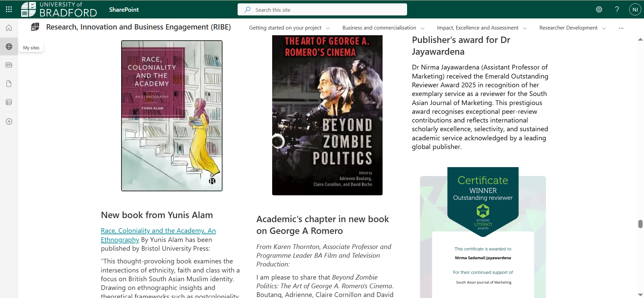Viewport: 644px width, 298px height.
Task: Open My sites globe icon
Action: 9,47
